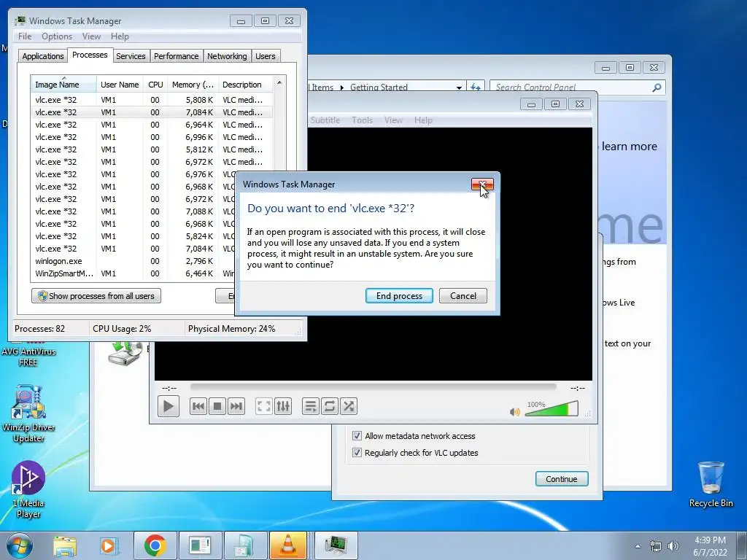Open Windows Explorer from the taskbar

[x=65, y=545]
